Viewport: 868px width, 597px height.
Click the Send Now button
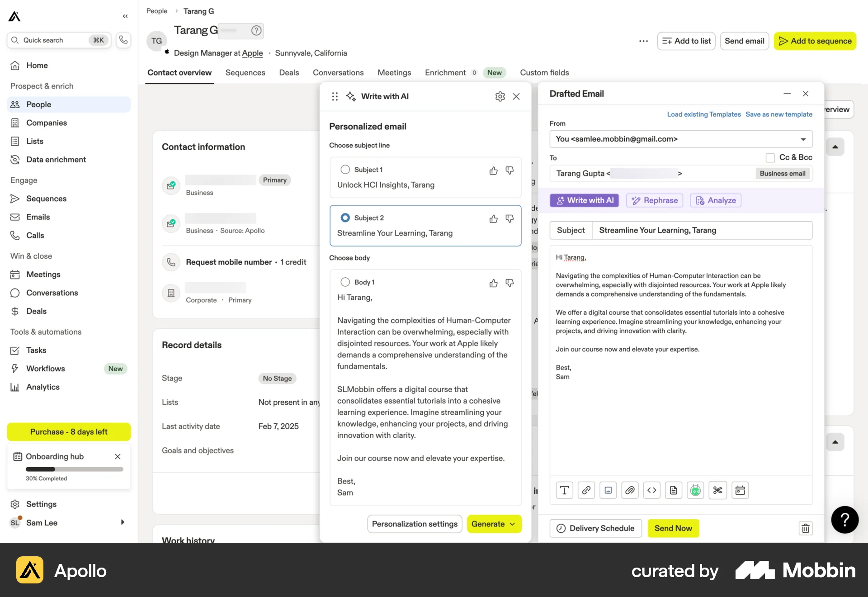click(x=673, y=528)
